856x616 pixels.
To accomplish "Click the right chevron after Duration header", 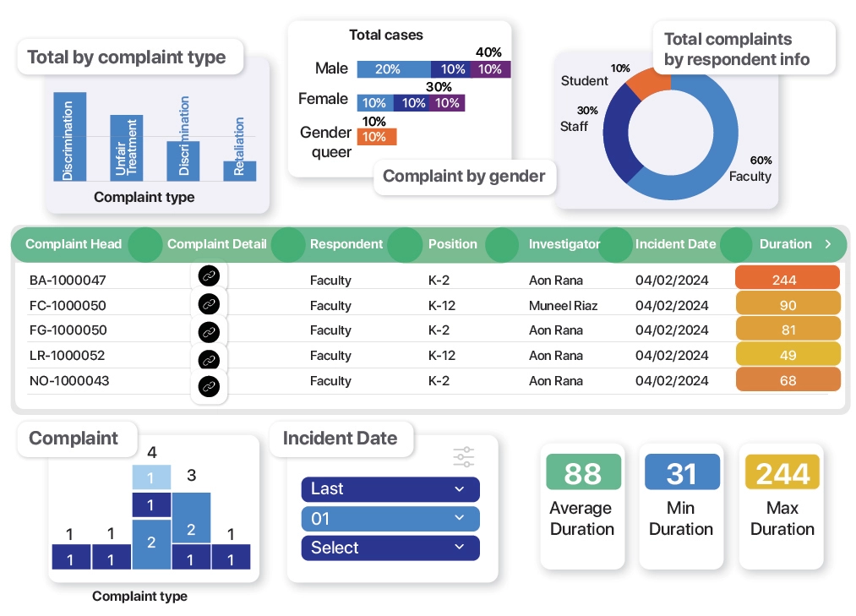I will tap(827, 244).
